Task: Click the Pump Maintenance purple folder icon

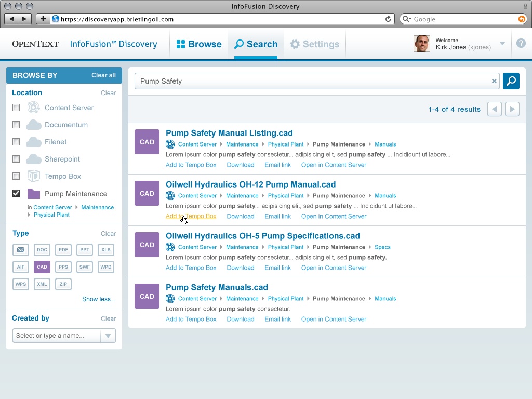Action: click(34, 194)
